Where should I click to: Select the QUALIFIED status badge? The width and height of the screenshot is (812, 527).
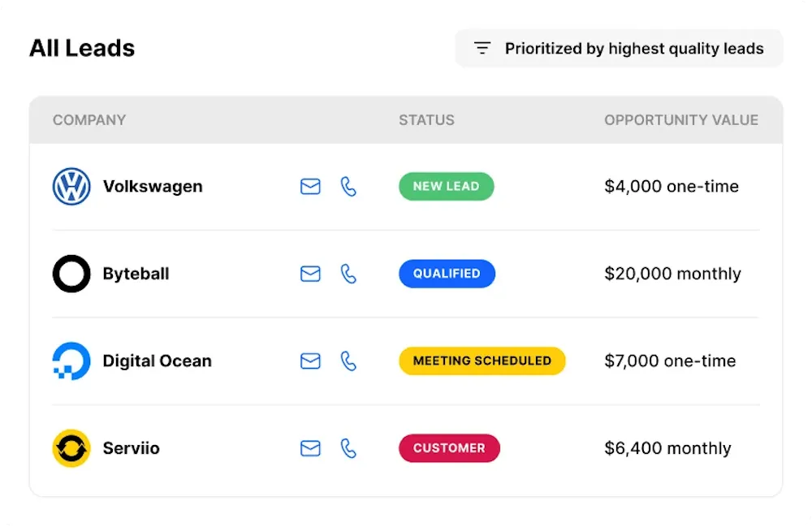[x=447, y=274]
